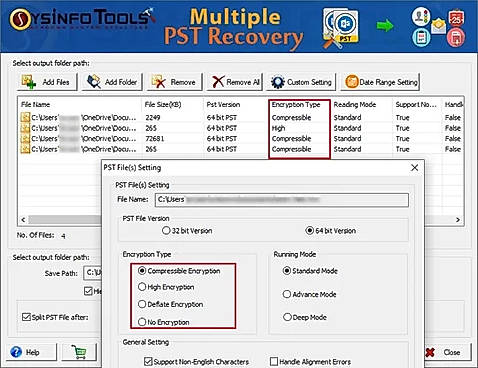Select No Encryption option

point(142,322)
